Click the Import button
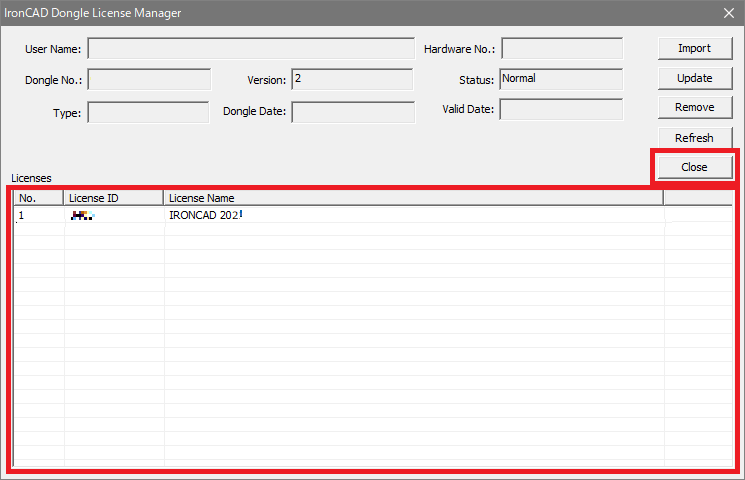Viewport: 745px width, 480px height. click(x=694, y=48)
